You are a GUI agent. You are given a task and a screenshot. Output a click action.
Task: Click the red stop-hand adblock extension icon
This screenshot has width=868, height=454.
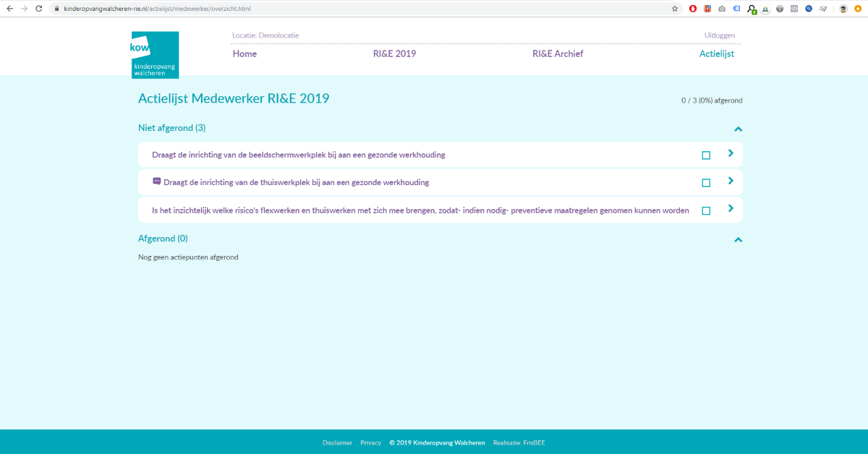click(x=693, y=9)
